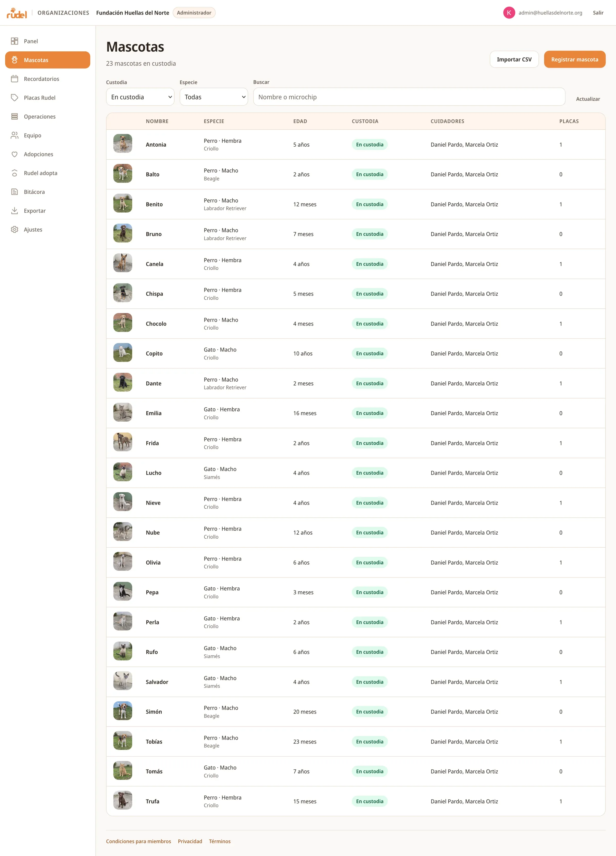Open Copito's pet photo thumbnail
The width and height of the screenshot is (616, 856).
(x=123, y=353)
